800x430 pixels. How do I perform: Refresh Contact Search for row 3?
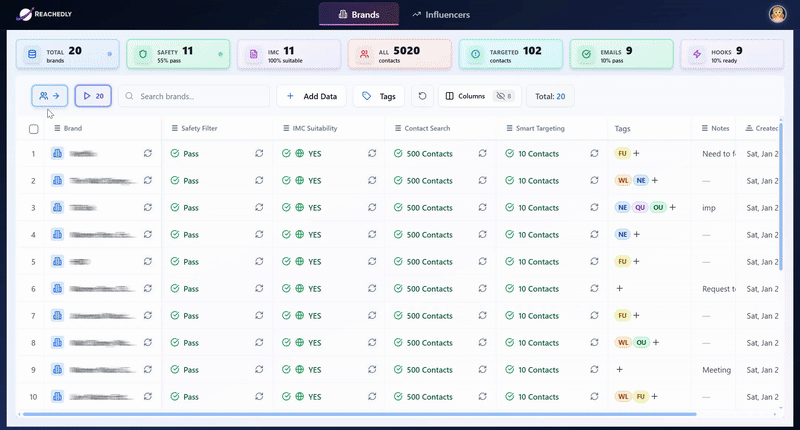click(x=483, y=207)
